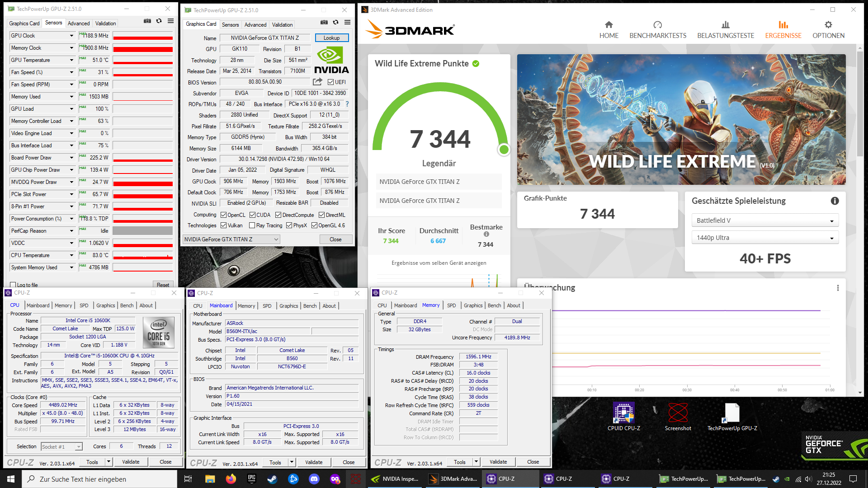Viewport: 868px width, 488px height.
Task: Open the Battlefield V game dropdown
Action: 765,221
